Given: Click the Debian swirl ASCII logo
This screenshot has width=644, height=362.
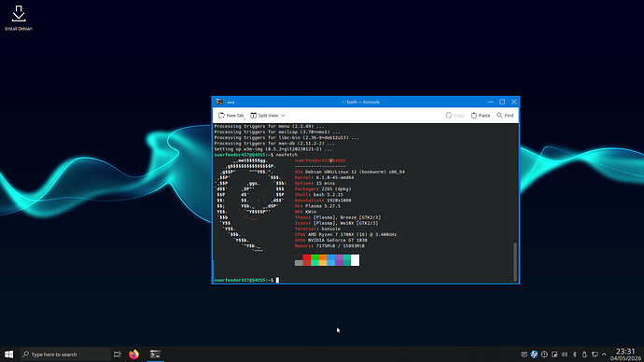Looking at the screenshot, I should (250, 205).
